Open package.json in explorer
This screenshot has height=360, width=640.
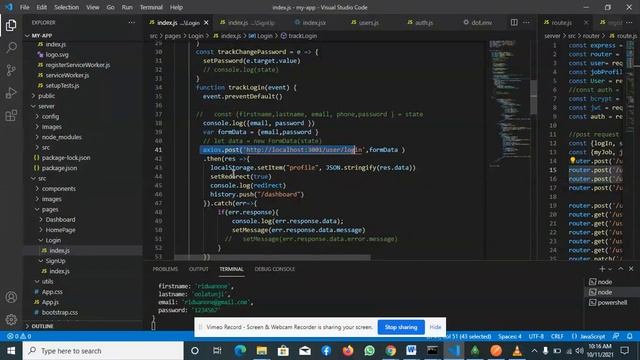coord(83,168)
